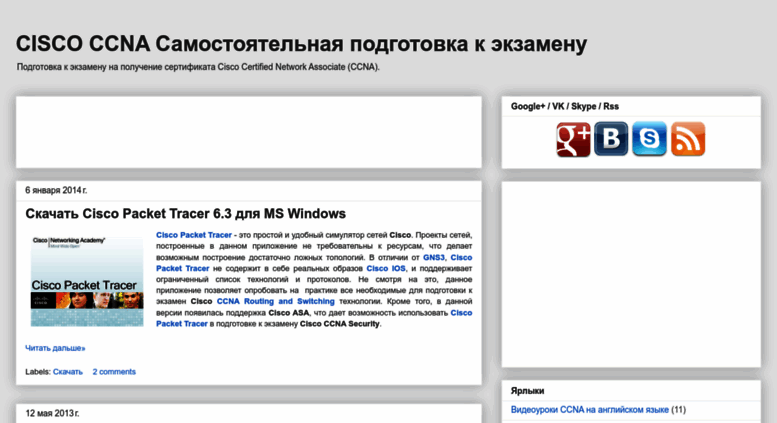
Task: Click the 'Ярлыки' sidebar heading
Action: tap(527, 391)
